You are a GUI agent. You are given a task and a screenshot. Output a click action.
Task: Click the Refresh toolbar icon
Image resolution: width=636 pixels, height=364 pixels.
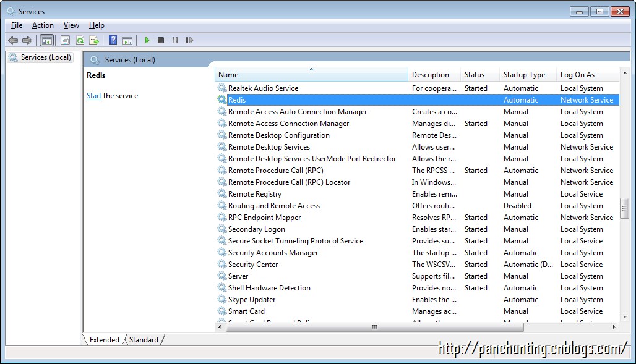point(80,40)
